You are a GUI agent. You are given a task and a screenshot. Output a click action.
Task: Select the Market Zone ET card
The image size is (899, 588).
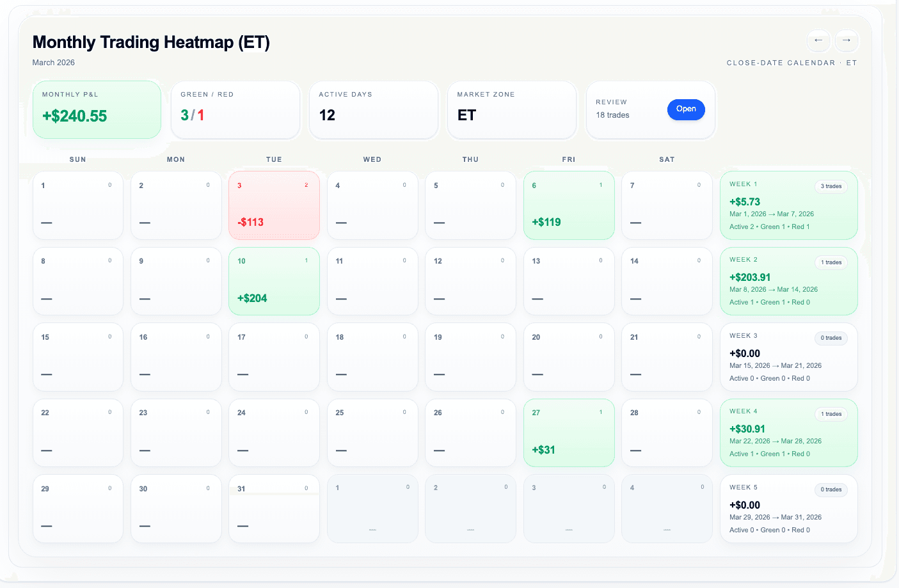(x=512, y=109)
